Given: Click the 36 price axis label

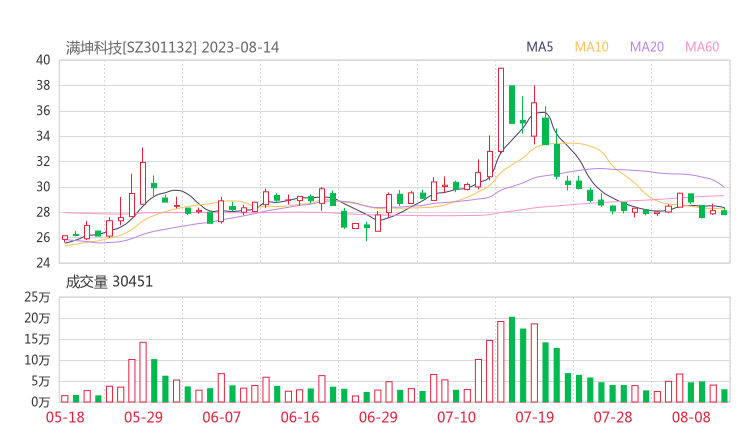Looking at the screenshot, I should (43, 111).
